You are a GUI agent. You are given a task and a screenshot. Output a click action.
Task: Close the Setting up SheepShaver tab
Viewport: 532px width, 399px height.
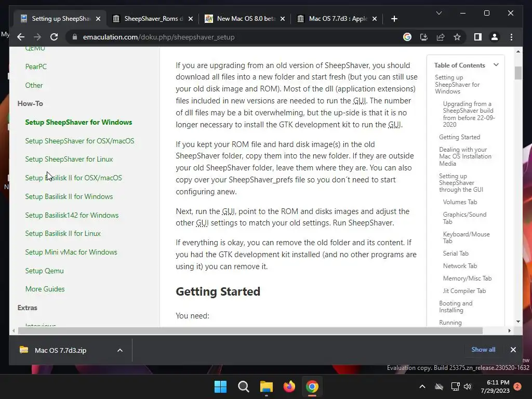coord(98,19)
